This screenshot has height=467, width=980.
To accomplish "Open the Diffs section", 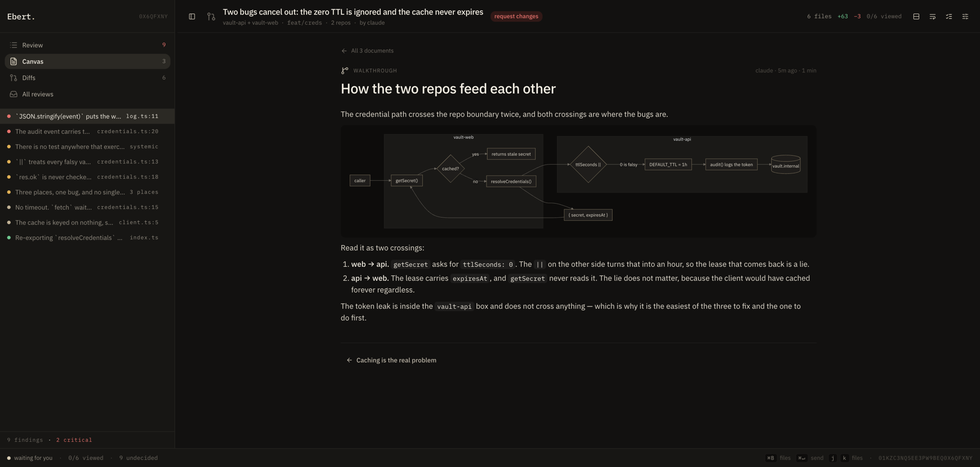I will point(87,78).
